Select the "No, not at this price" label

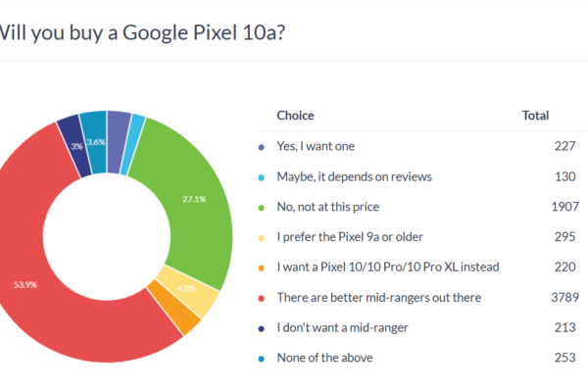(x=326, y=208)
